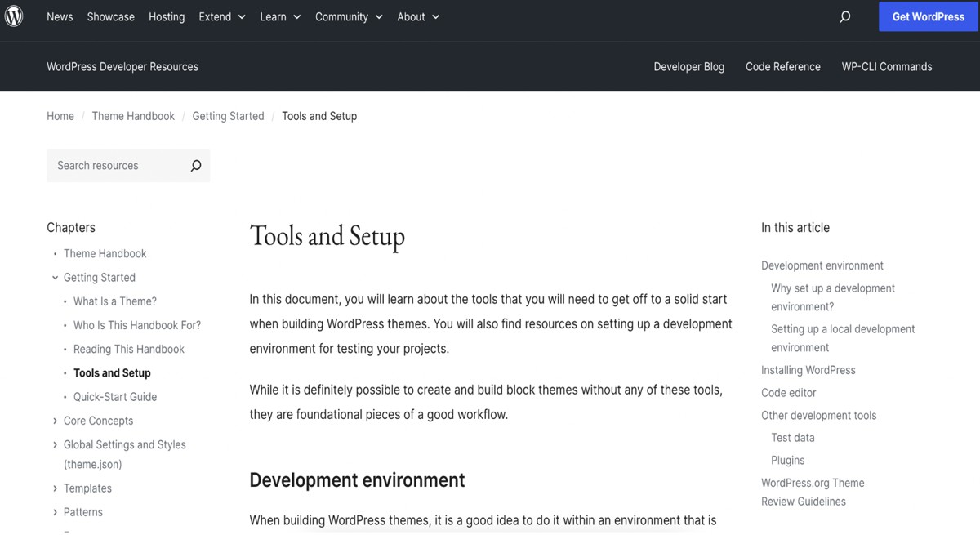Select Tools and Setup in Chapters list
This screenshot has height=535, width=980.
[112, 373]
